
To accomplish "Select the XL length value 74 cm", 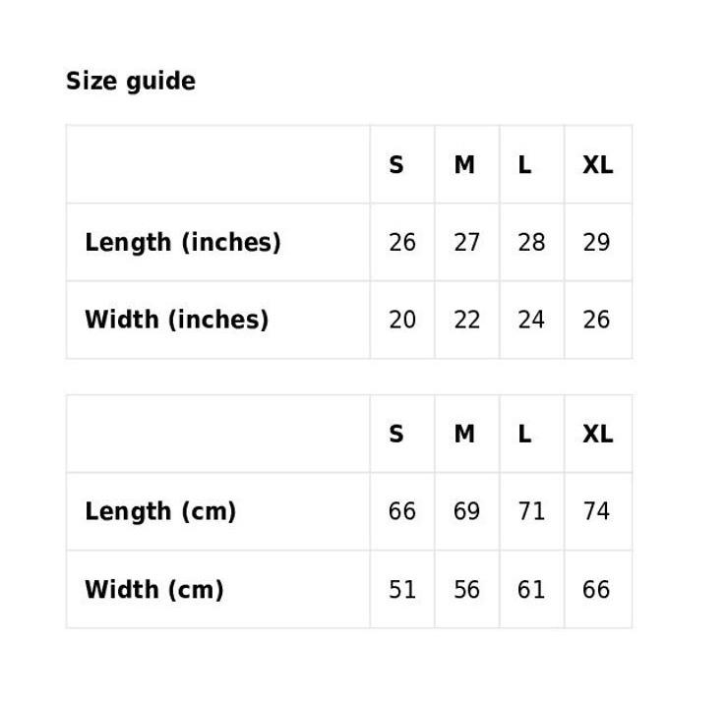I will pyautogui.click(x=596, y=511).
